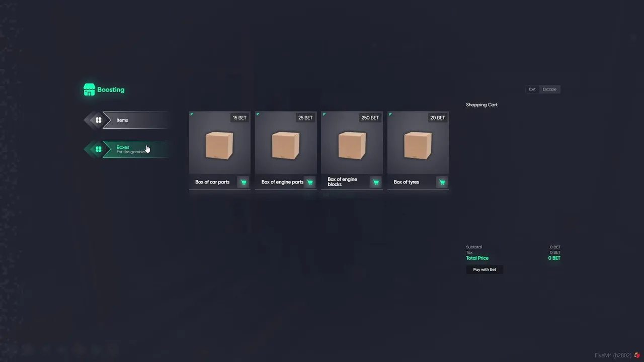Click the Shopping Cart heading
Screen dimensions: 644x362
coord(481,105)
